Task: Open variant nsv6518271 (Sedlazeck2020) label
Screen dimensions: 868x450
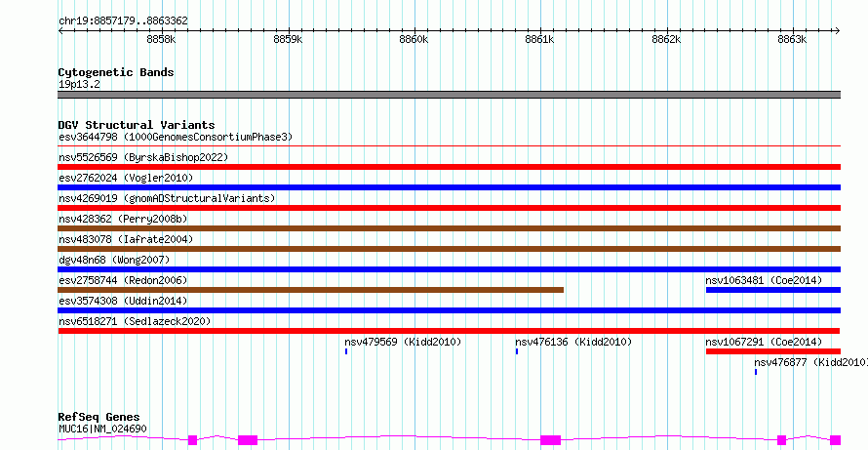Action: (135, 321)
